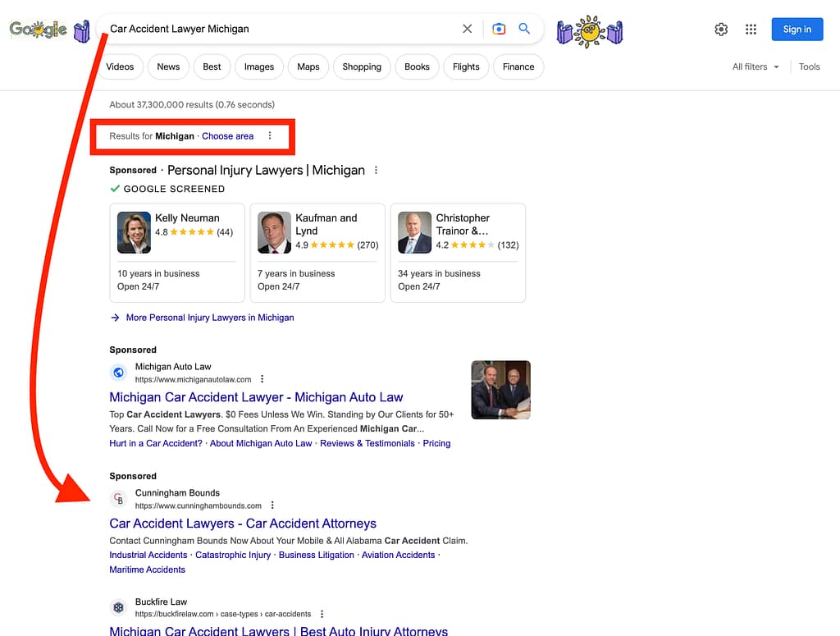Image resolution: width=840 pixels, height=636 pixels.
Task: Switch to the Images tab
Action: coord(259,66)
